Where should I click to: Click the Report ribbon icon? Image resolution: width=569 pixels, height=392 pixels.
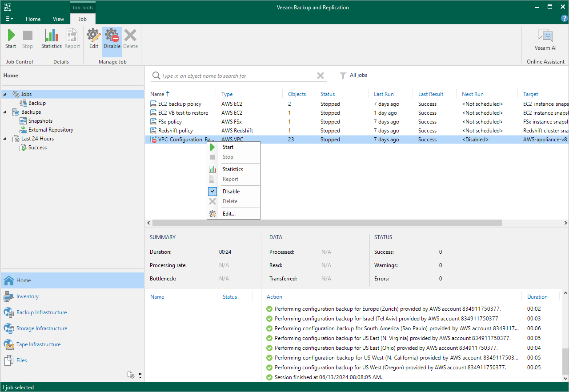(x=72, y=39)
